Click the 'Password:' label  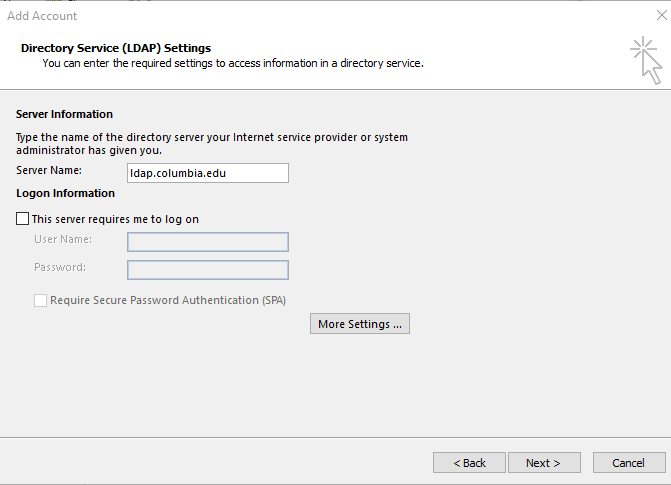pos(60,267)
